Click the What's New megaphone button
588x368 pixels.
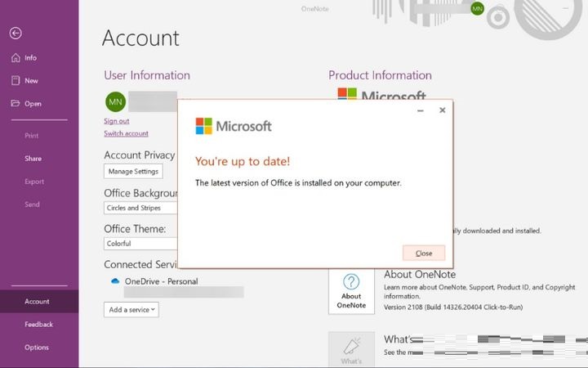point(351,349)
